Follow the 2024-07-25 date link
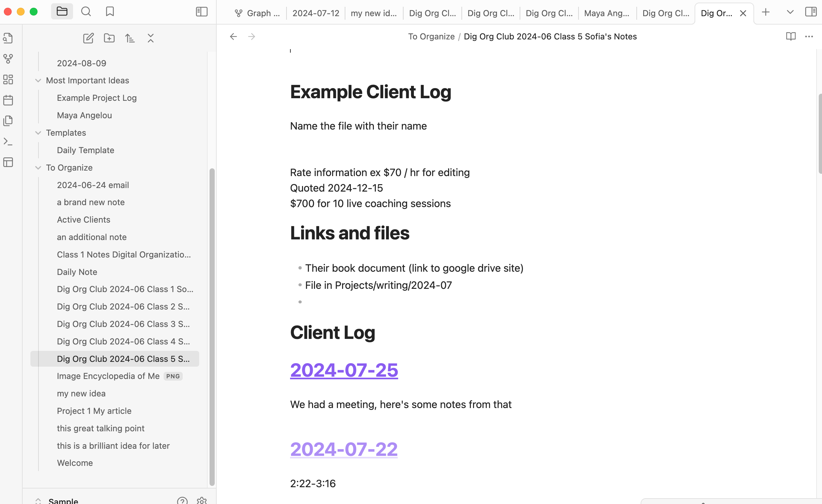The image size is (822, 504). pos(344,370)
